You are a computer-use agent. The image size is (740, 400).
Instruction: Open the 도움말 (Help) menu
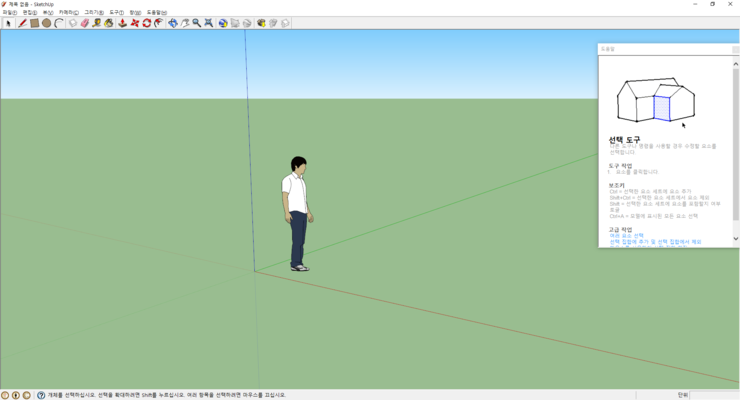(157, 12)
